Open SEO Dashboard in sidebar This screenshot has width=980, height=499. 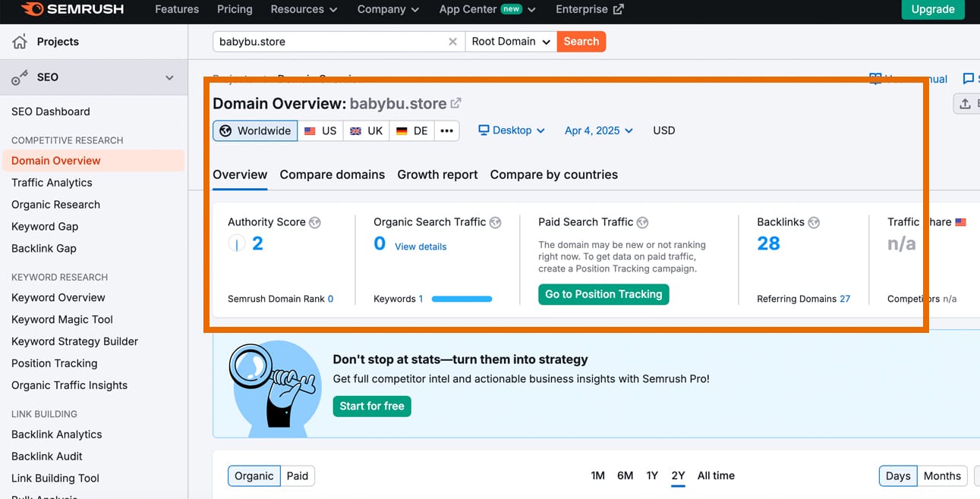pyautogui.click(x=51, y=111)
